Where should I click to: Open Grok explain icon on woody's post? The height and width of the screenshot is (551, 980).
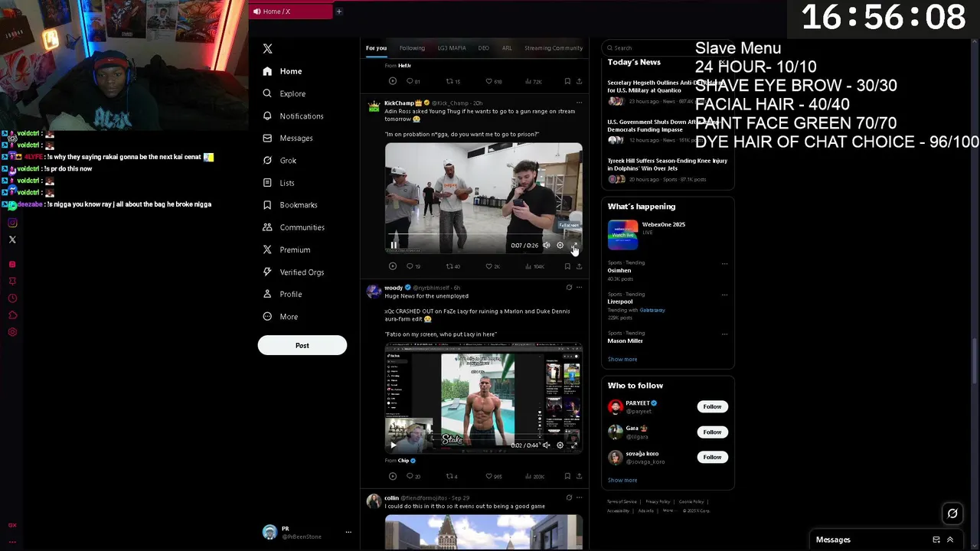(x=569, y=288)
